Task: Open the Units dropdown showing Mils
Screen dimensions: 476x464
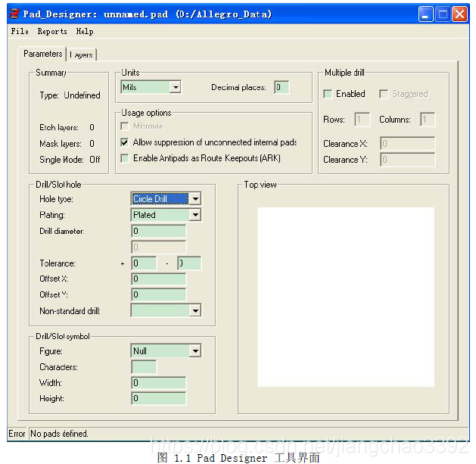Action: 176,88
